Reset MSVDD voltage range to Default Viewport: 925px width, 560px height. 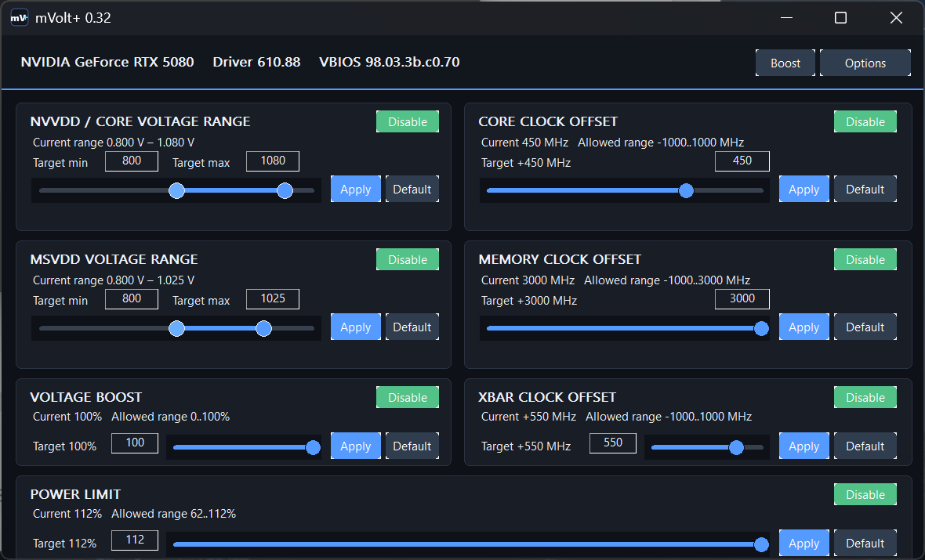[412, 327]
